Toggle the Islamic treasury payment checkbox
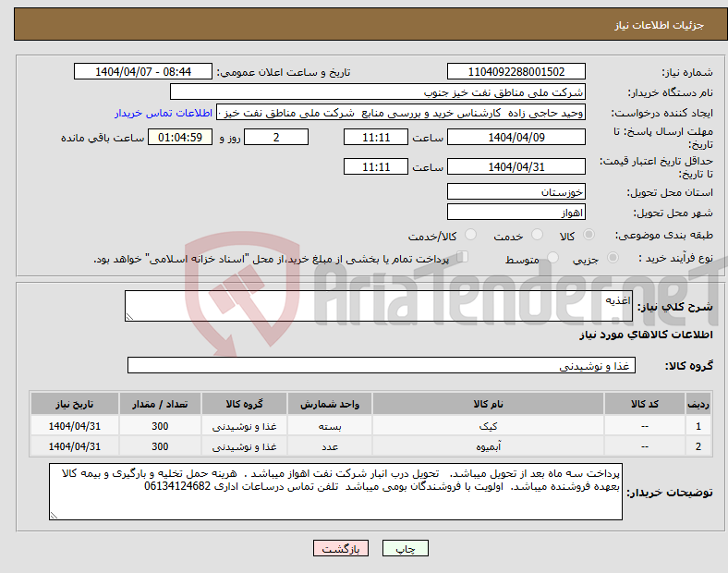The height and width of the screenshot is (573, 728). click(463, 256)
